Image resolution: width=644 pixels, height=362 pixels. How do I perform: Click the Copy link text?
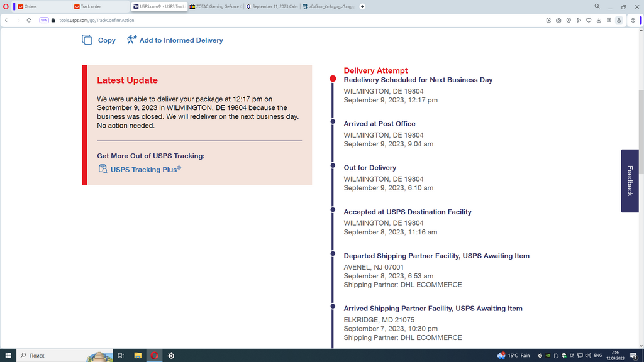tap(106, 40)
